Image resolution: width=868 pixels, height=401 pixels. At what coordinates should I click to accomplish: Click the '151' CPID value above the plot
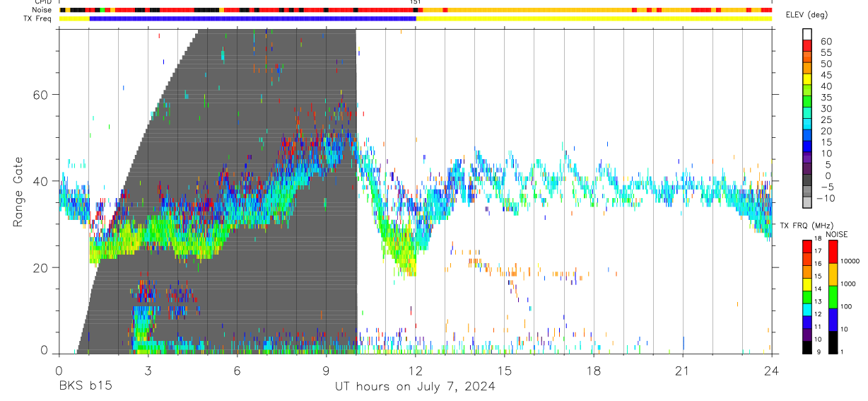pyautogui.click(x=416, y=3)
